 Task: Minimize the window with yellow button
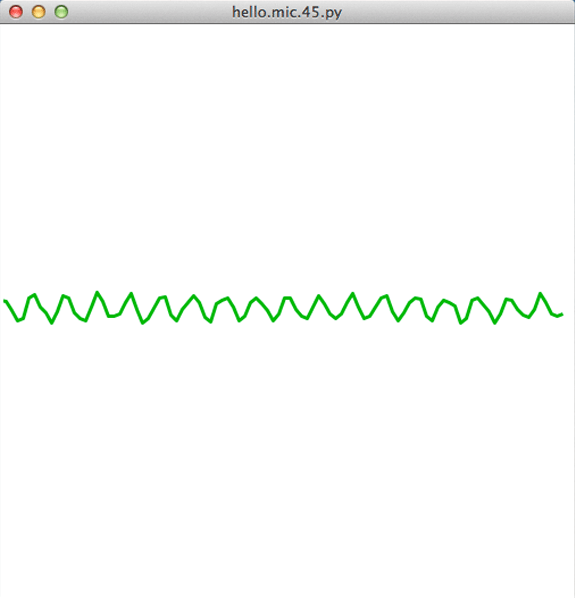[39, 12]
